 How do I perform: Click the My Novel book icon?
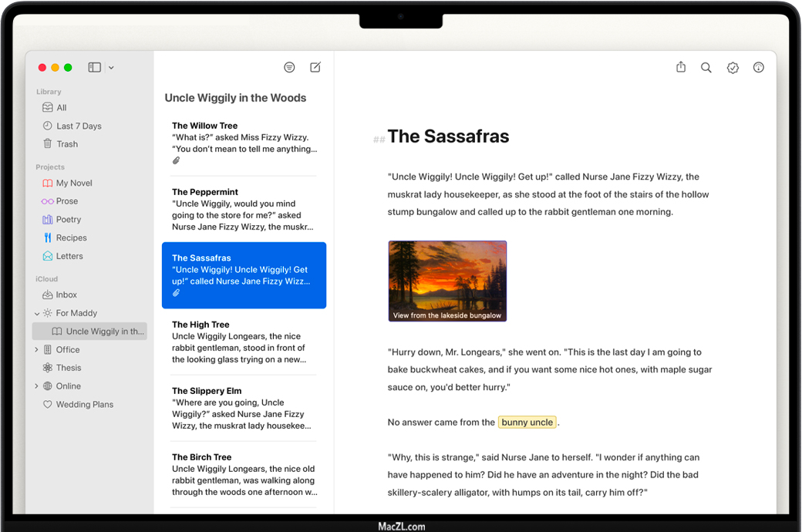[x=48, y=184]
